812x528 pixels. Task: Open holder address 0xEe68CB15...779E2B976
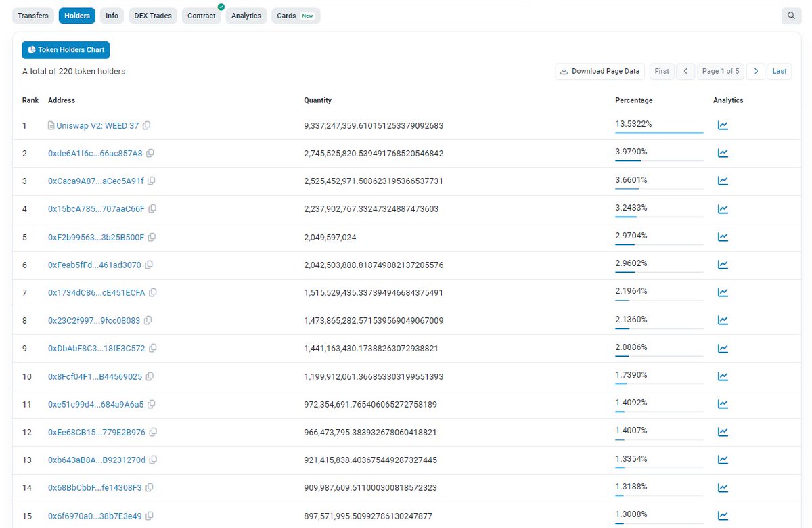click(97, 432)
